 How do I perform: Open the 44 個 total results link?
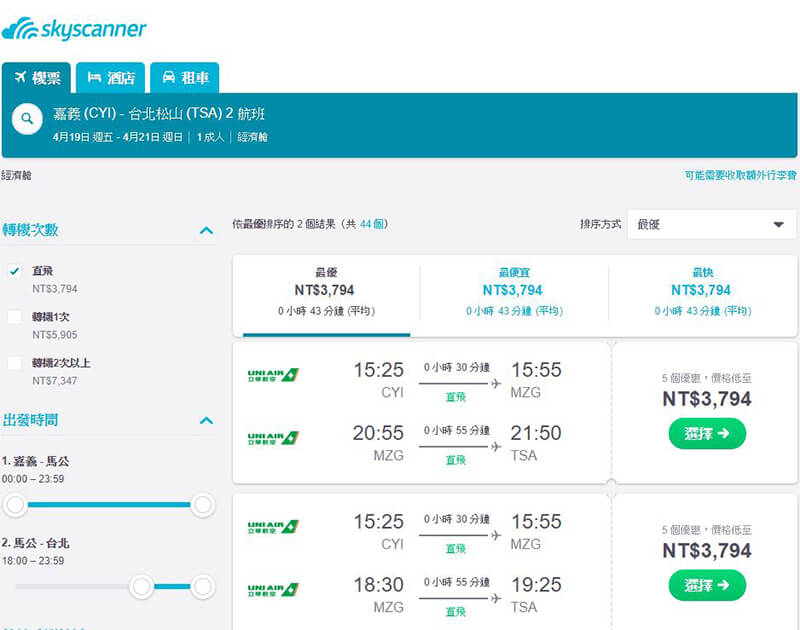(372, 224)
